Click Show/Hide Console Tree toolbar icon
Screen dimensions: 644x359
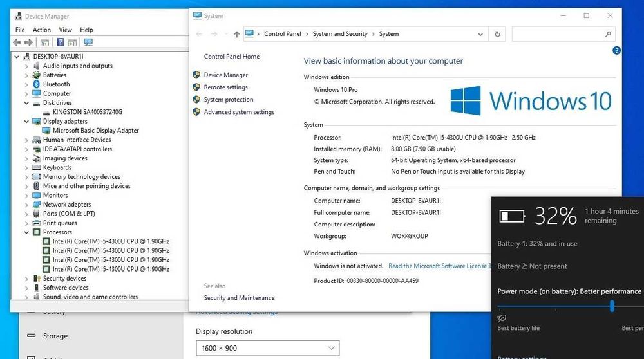click(45, 42)
